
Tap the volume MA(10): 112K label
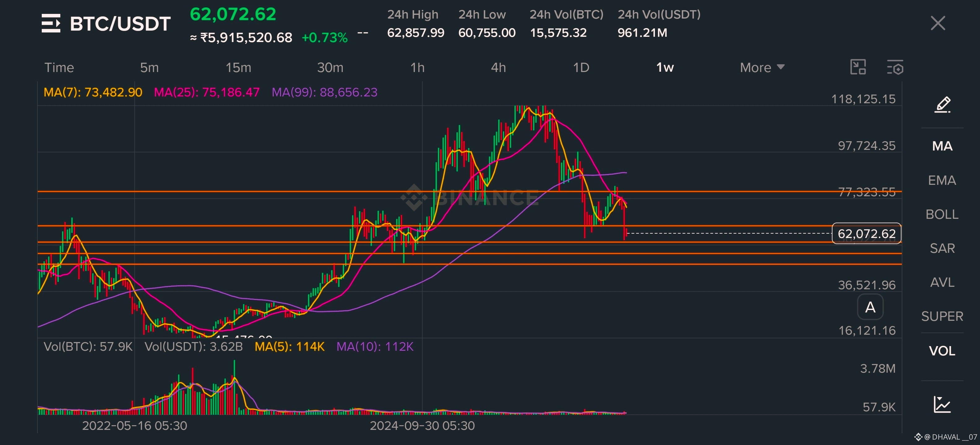[375, 347]
